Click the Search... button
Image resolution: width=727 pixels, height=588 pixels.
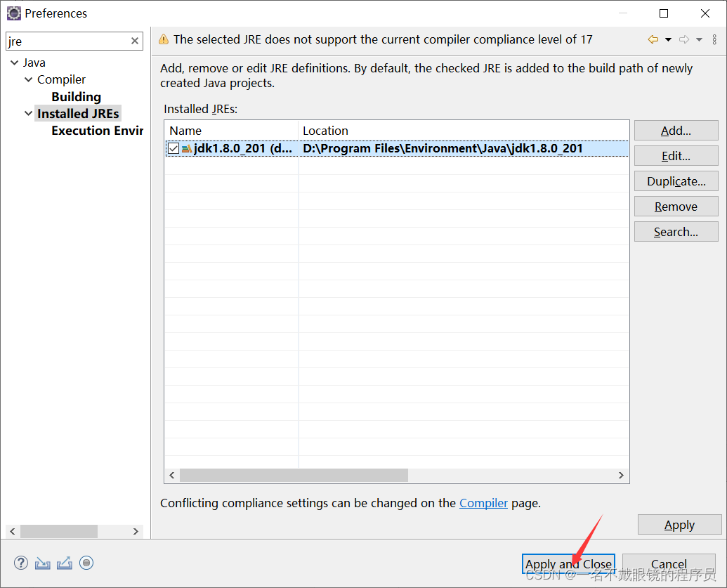pos(676,232)
